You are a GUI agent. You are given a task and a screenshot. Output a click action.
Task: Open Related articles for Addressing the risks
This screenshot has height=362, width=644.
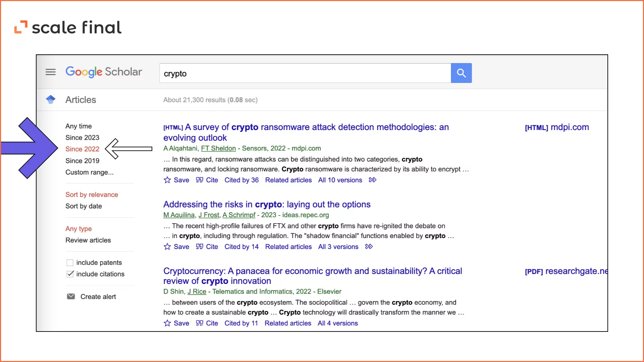pos(288,247)
